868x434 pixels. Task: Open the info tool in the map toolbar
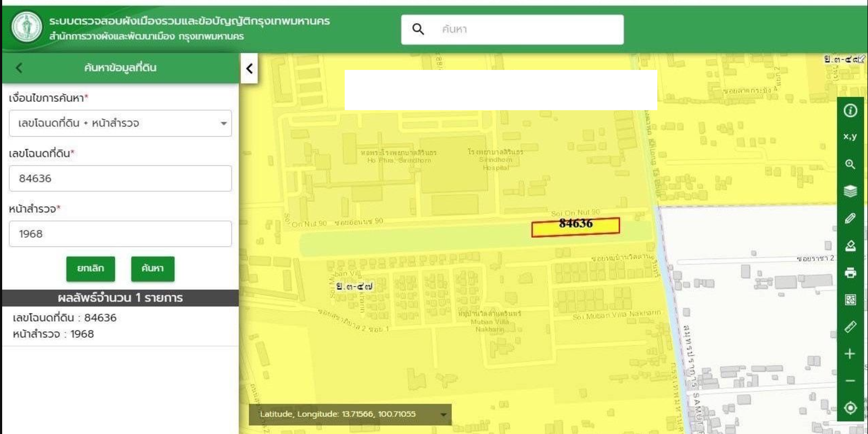point(850,110)
